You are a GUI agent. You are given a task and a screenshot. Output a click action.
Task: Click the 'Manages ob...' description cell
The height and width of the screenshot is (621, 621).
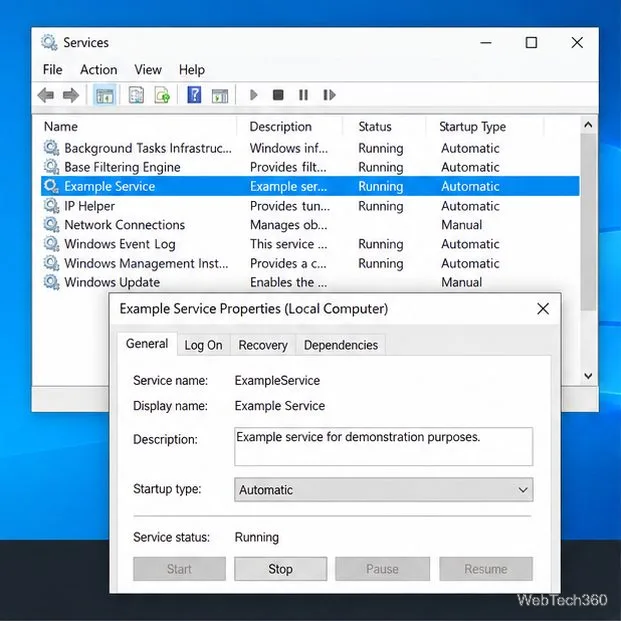(289, 225)
